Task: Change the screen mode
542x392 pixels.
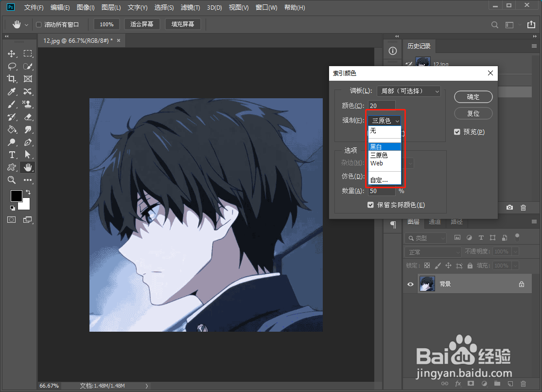Action: click(x=28, y=220)
